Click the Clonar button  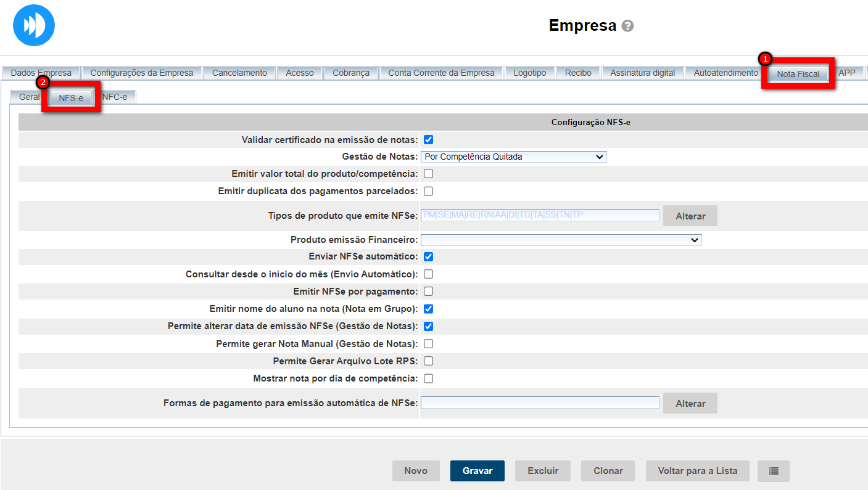point(608,471)
